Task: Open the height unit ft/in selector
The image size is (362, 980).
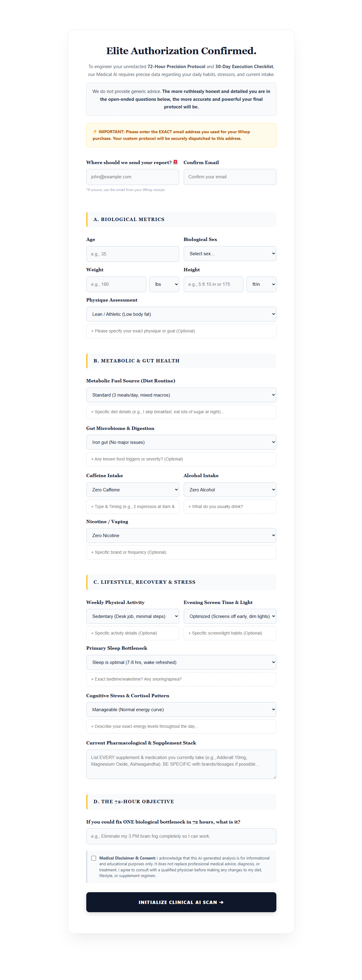Action: point(261,284)
